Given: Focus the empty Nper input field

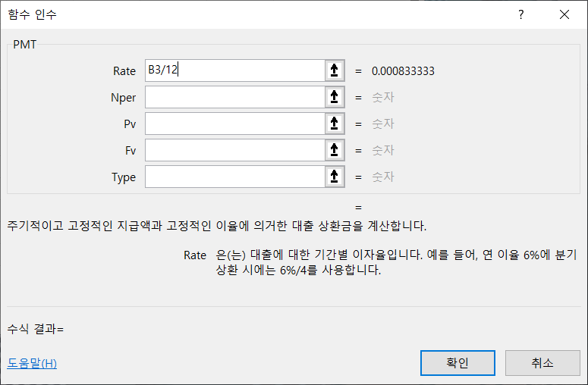Looking at the screenshot, I should click(x=235, y=97).
